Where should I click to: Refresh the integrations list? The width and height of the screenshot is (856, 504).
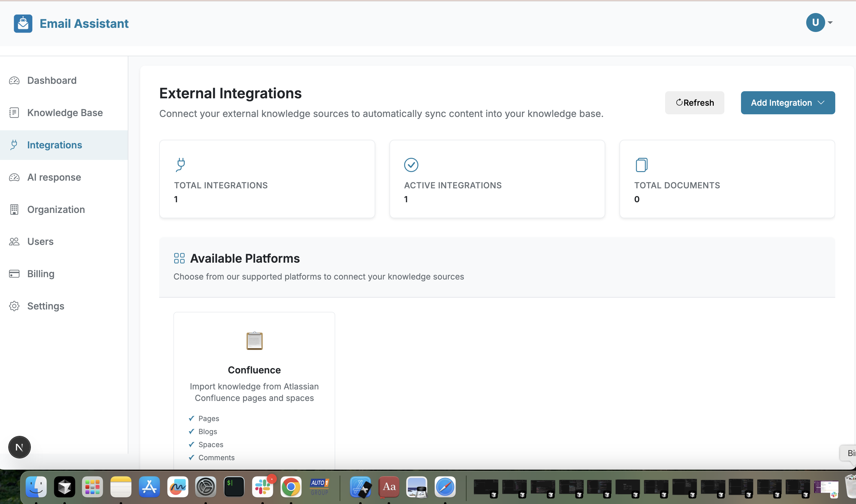tap(694, 102)
